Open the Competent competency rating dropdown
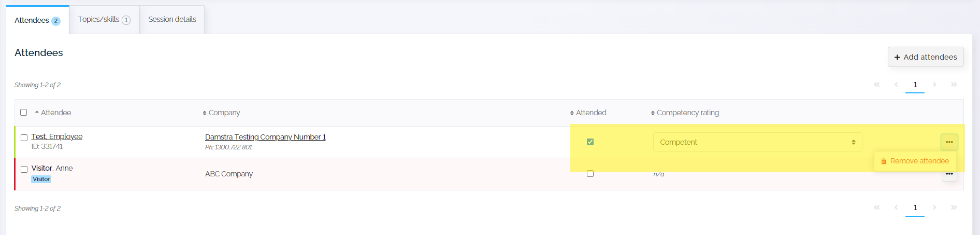The image size is (980, 235). tap(757, 142)
